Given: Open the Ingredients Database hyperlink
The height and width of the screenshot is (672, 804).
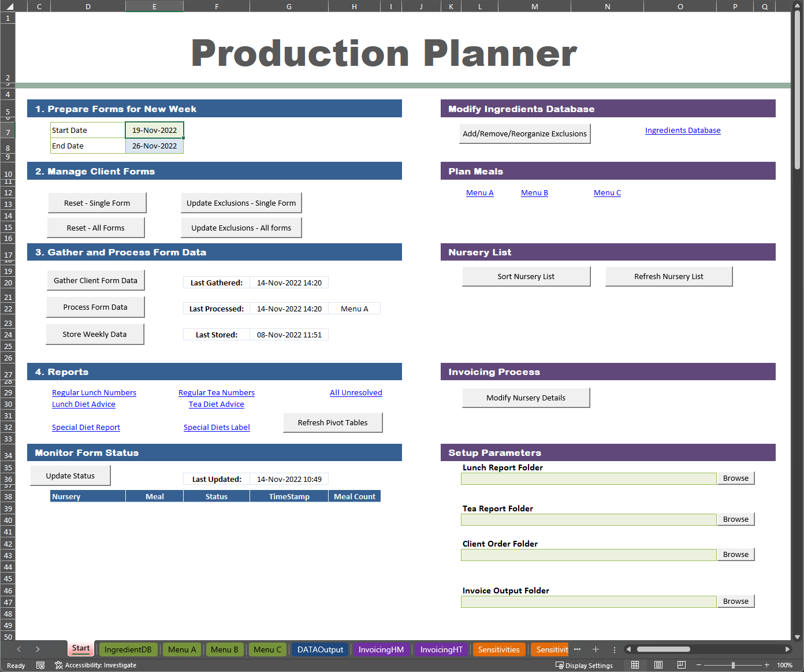Looking at the screenshot, I should click(x=683, y=130).
